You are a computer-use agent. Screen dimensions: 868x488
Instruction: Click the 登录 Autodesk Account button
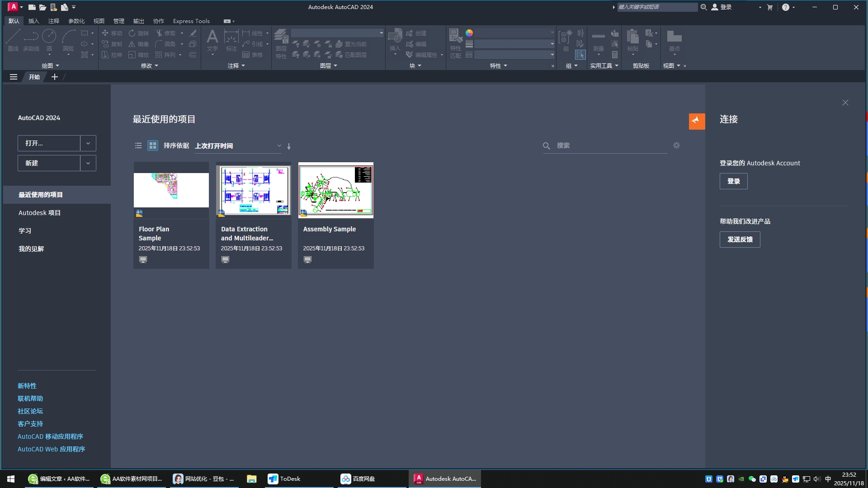click(733, 181)
